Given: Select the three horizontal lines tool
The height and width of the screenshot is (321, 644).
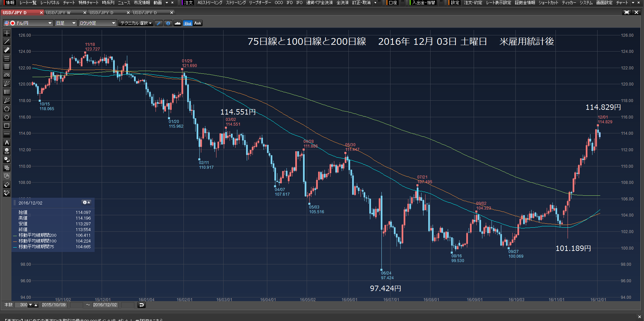Looking at the screenshot, I should tap(7, 58).
